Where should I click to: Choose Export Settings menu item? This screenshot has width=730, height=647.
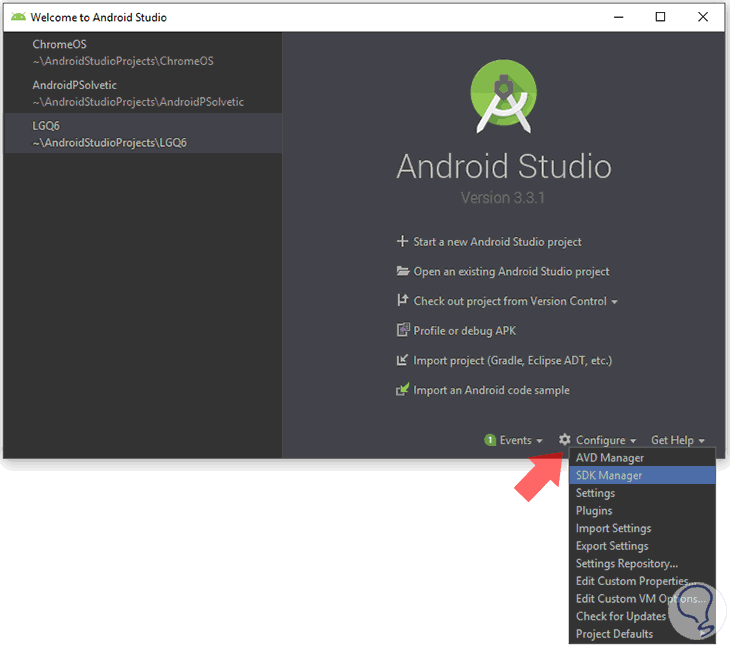click(642, 546)
